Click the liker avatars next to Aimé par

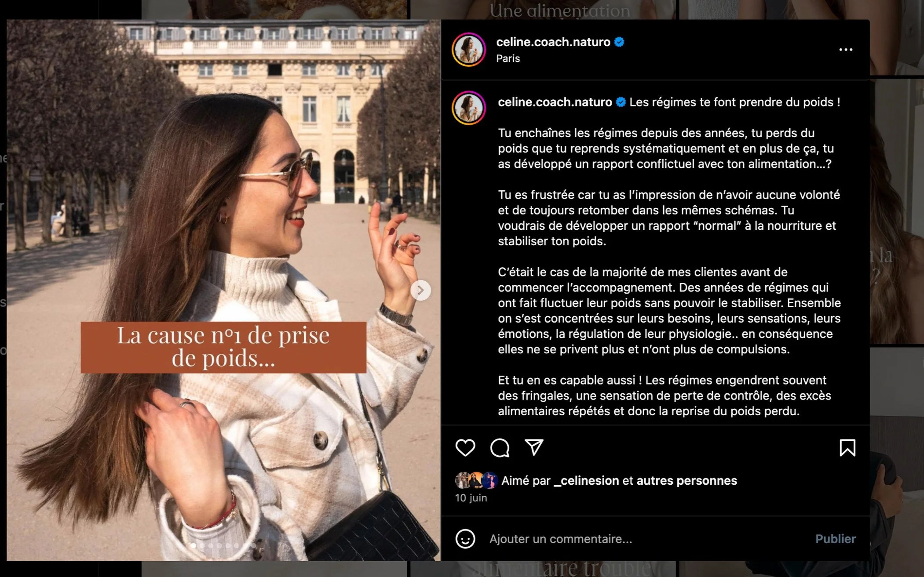click(x=476, y=480)
